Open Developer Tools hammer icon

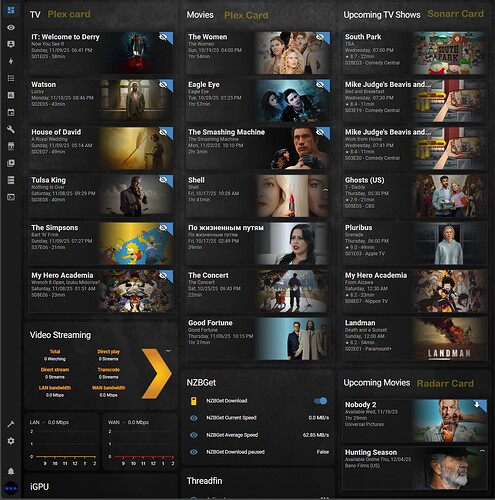pos(11,424)
